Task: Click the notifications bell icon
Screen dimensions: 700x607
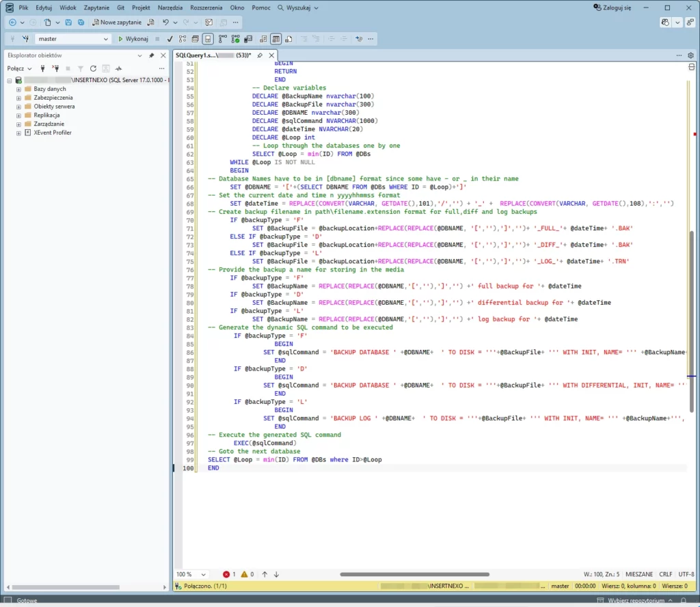Action: point(684,601)
